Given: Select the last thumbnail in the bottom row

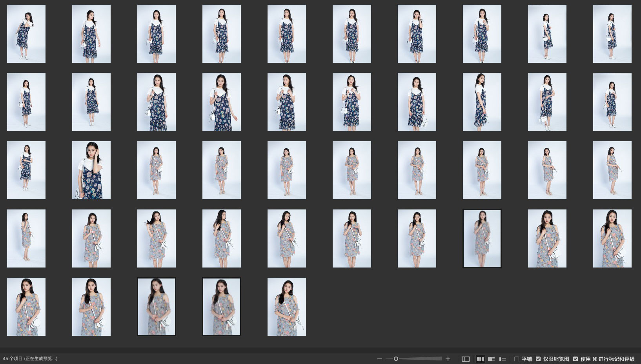Looking at the screenshot, I should [x=286, y=307].
